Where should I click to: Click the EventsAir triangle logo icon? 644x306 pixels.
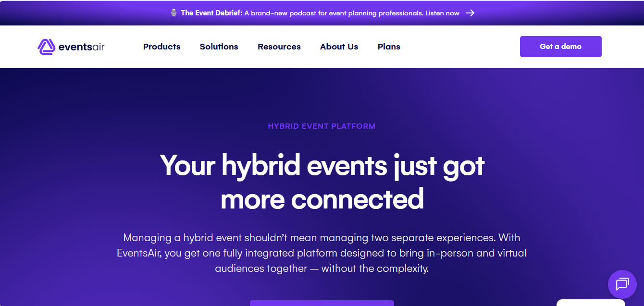[x=47, y=47]
